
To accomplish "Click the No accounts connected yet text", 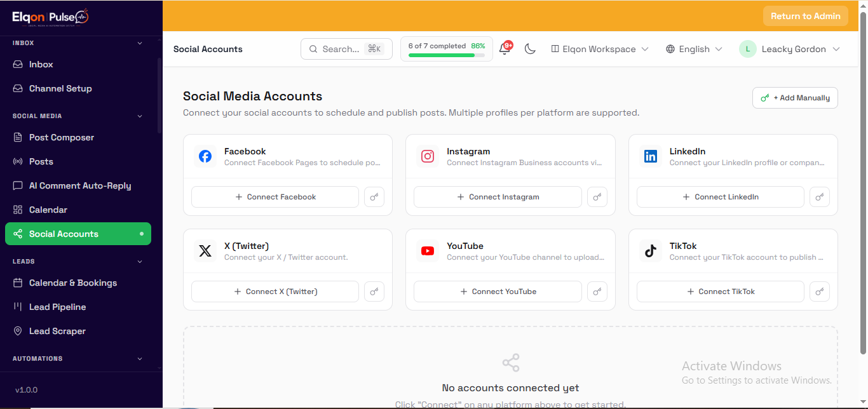I will click(x=511, y=388).
